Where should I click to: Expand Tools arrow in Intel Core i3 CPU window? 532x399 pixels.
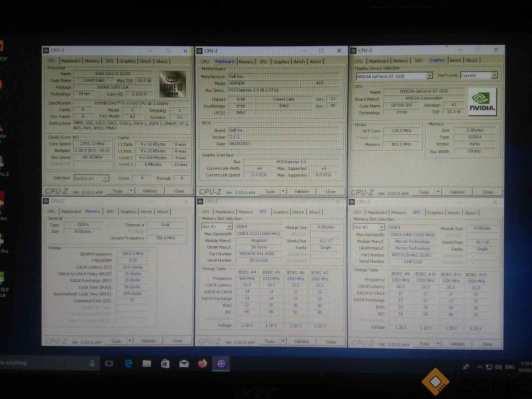pos(131,191)
